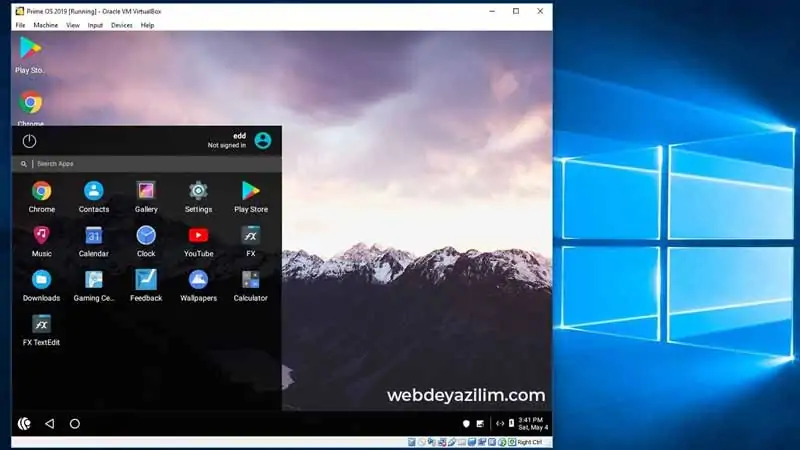Click the search magnifier icon
800x450 pixels.
pyautogui.click(x=23, y=164)
